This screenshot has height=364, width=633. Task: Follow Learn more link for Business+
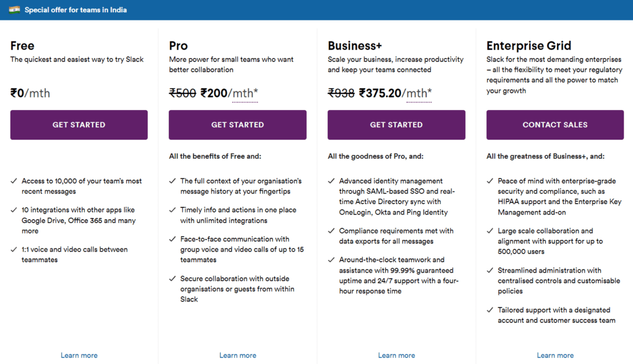(x=396, y=355)
